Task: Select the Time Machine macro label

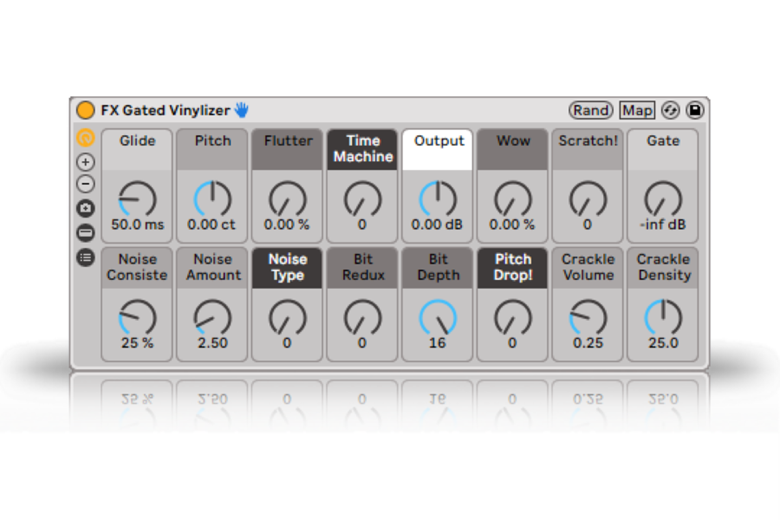Action: point(363,149)
